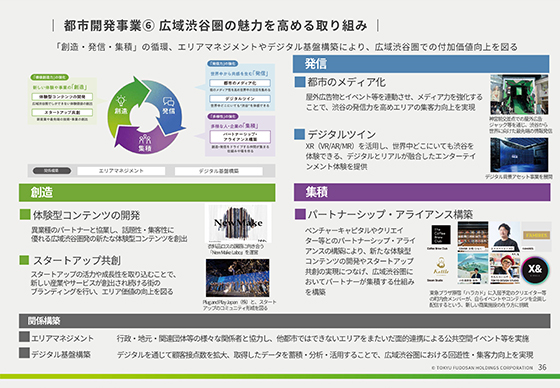The width and height of the screenshot is (560, 388).
Task: Click the text 多様な人・企業の「集積」
Action: [x=234, y=126]
